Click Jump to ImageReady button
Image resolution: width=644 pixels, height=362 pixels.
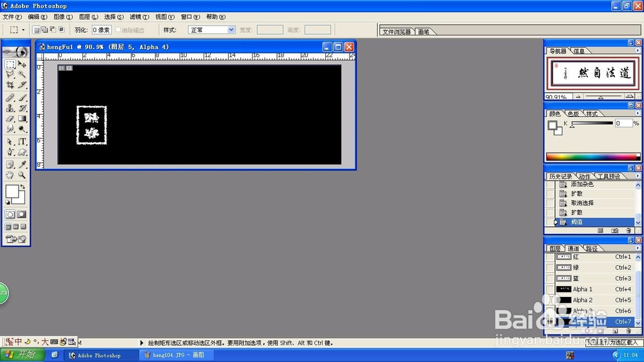(16, 239)
